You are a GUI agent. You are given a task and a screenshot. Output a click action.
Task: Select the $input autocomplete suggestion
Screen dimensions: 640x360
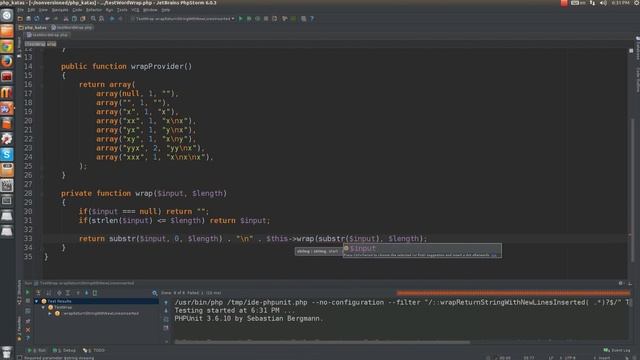422,248
